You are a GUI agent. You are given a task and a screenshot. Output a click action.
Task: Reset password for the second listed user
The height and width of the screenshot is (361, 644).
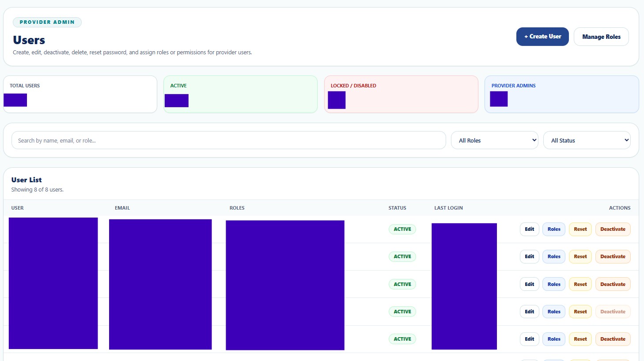(580, 256)
